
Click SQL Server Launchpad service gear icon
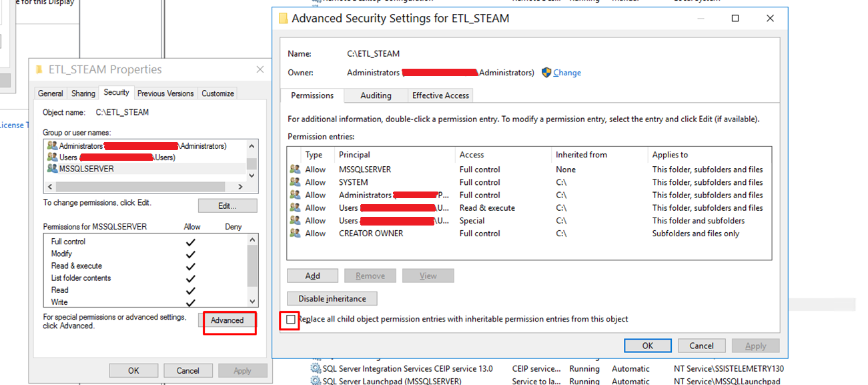point(316,381)
